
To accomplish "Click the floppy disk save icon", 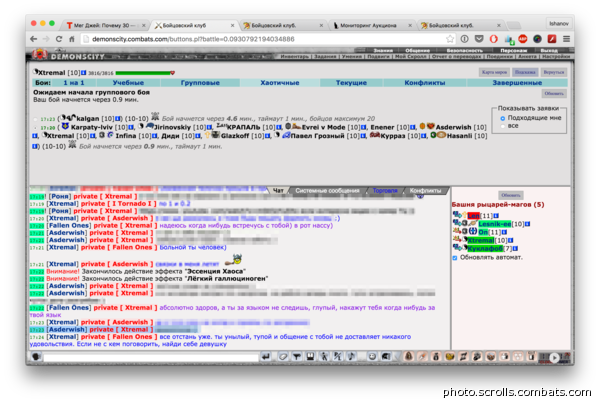I will pyautogui.click(x=310, y=356).
